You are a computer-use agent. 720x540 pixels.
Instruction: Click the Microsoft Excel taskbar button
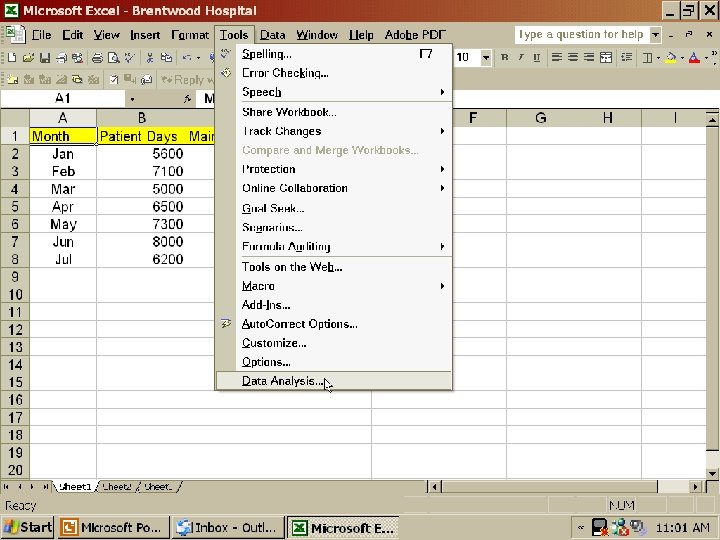[x=343, y=528]
